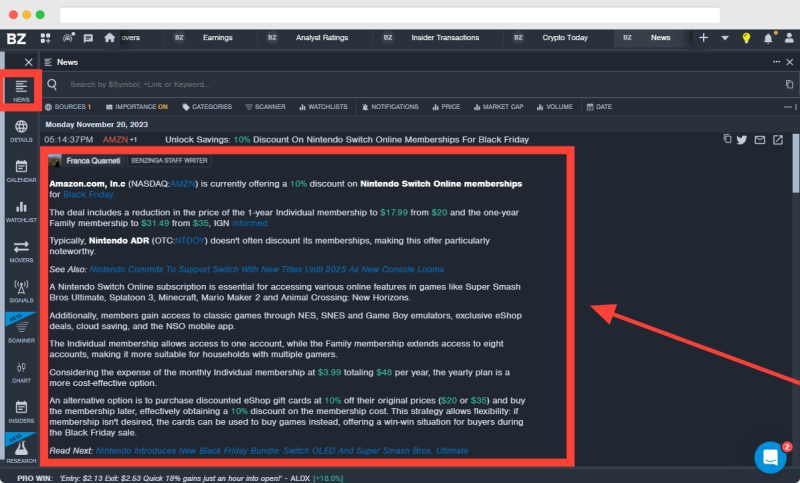
Task: Toggle the Notifications filter
Action: coord(390,107)
